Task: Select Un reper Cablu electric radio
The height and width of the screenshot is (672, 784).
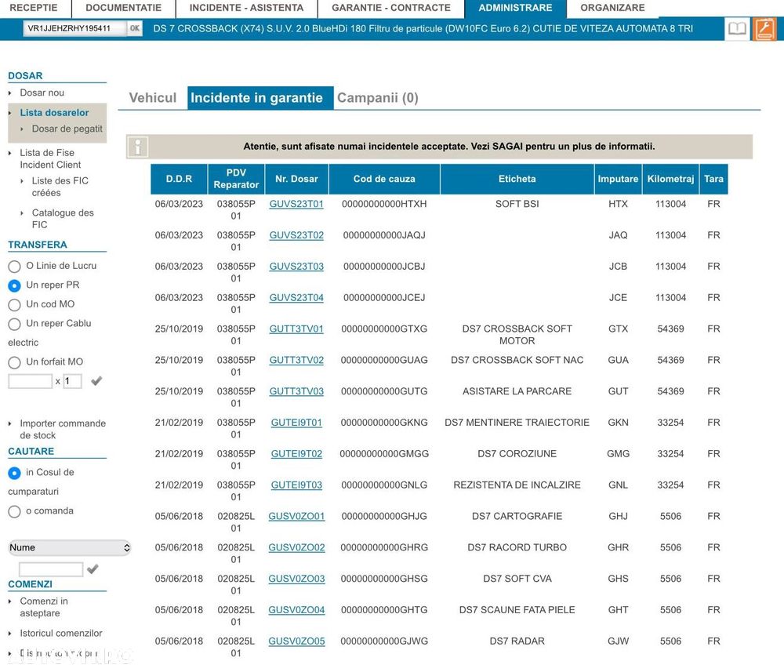Action: pyautogui.click(x=14, y=324)
